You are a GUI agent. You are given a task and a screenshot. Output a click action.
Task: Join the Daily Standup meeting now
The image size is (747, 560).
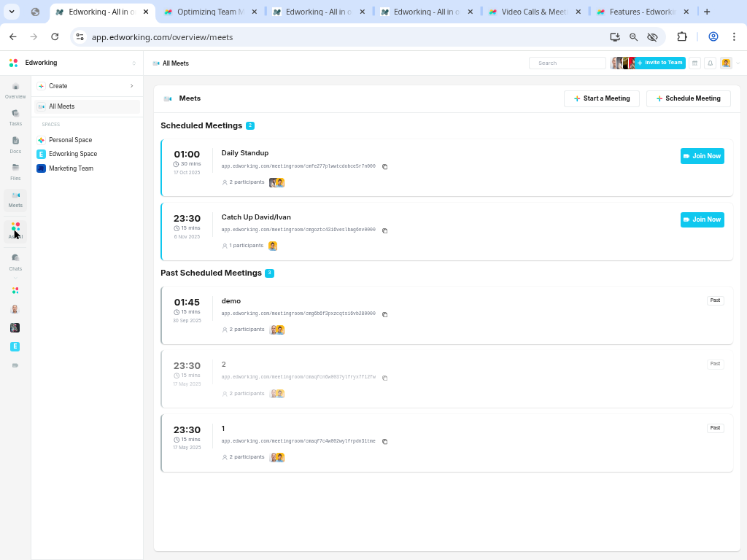[702, 156]
